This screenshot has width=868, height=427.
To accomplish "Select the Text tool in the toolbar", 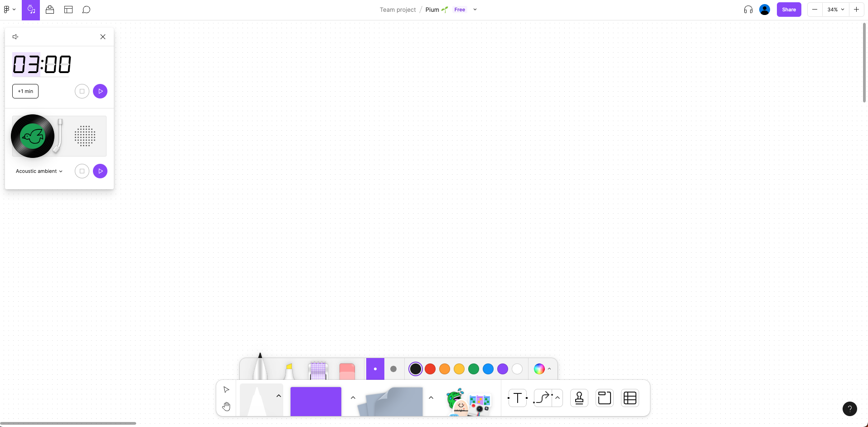I will point(517,398).
